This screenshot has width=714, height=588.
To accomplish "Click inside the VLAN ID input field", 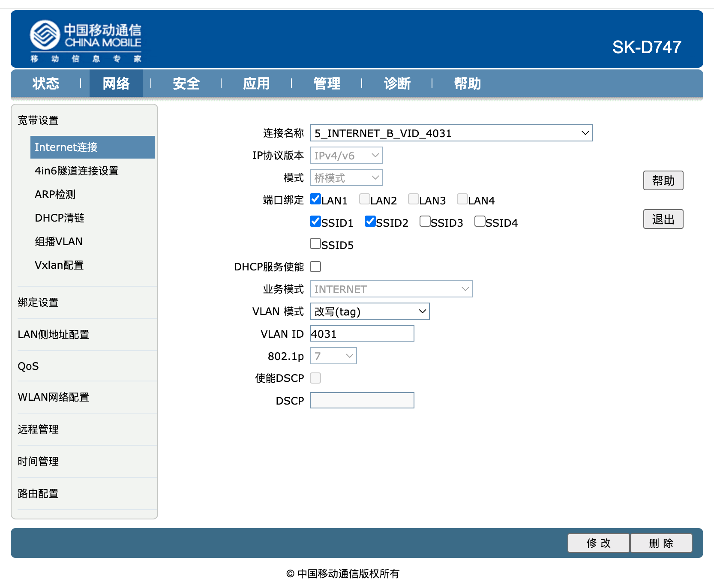I will point(361,333).
